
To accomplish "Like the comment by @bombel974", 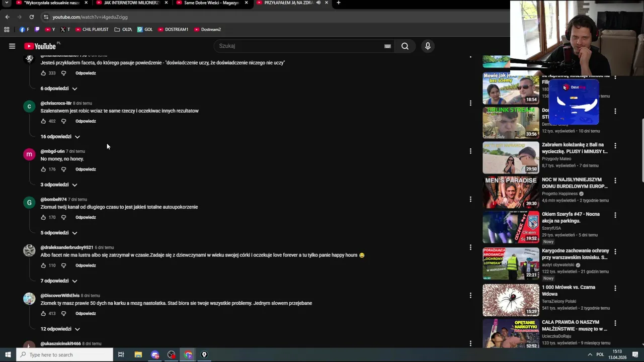I will 43,218.
